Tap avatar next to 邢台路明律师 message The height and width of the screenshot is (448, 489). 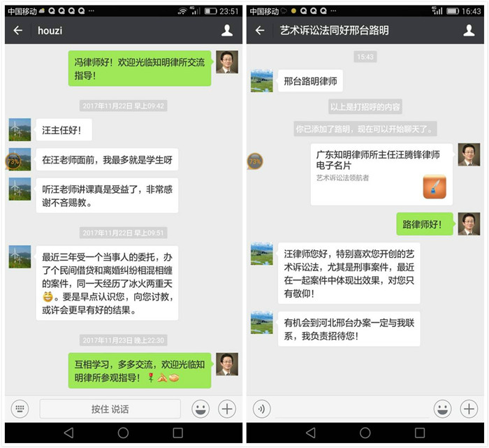tap(262, 81)
